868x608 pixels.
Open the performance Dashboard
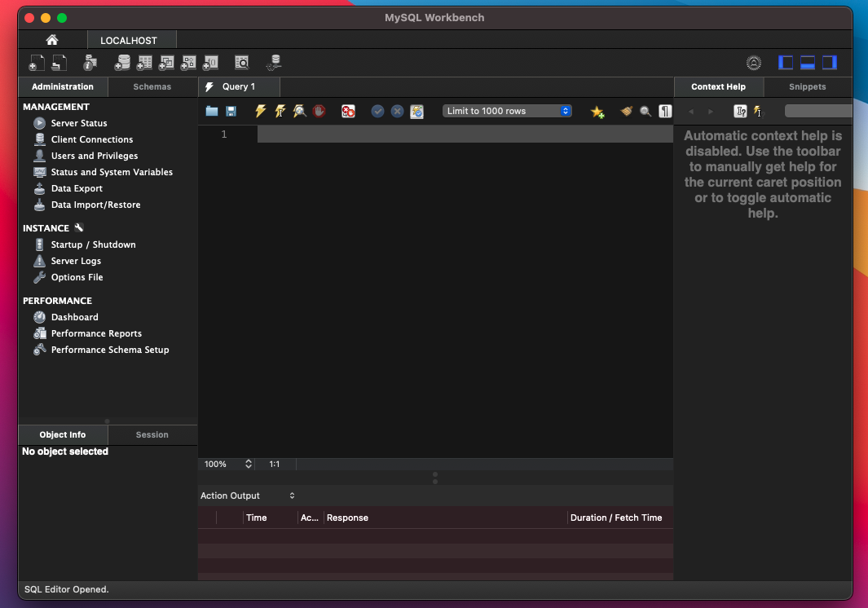75,317
